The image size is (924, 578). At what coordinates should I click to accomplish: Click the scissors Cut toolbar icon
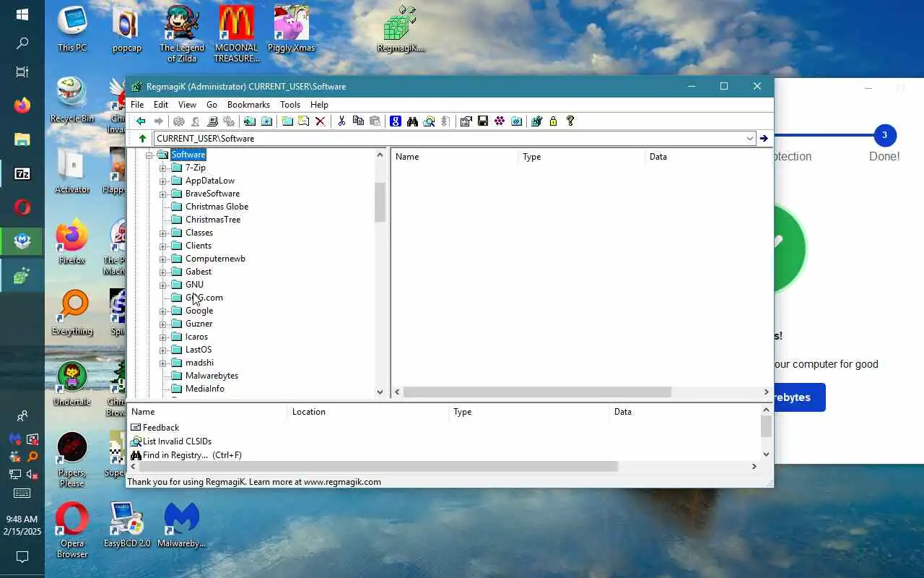341,121
